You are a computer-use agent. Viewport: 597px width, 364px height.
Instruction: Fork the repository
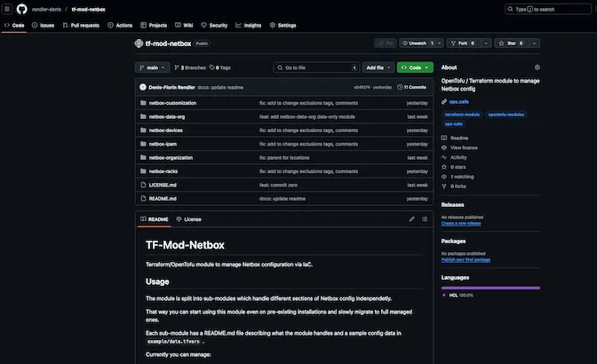coord(463,44)
